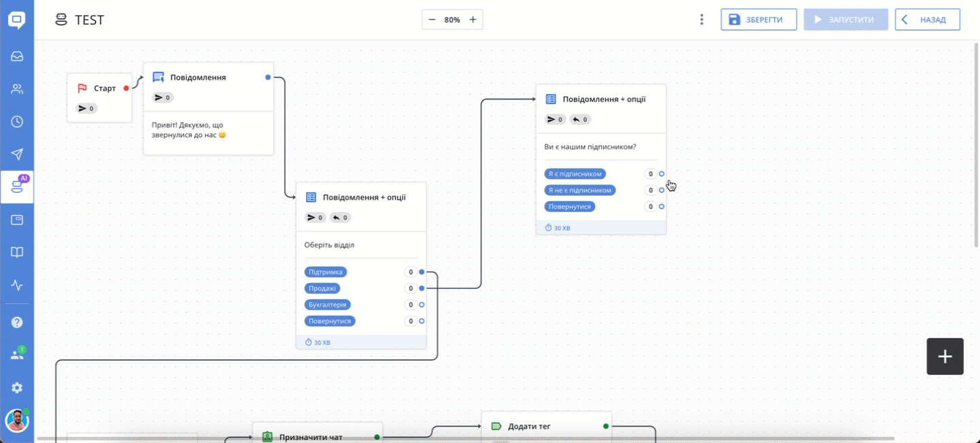Click the user avatar profile picture
Screen dimensions: 980x443
[x=17, y=421]
